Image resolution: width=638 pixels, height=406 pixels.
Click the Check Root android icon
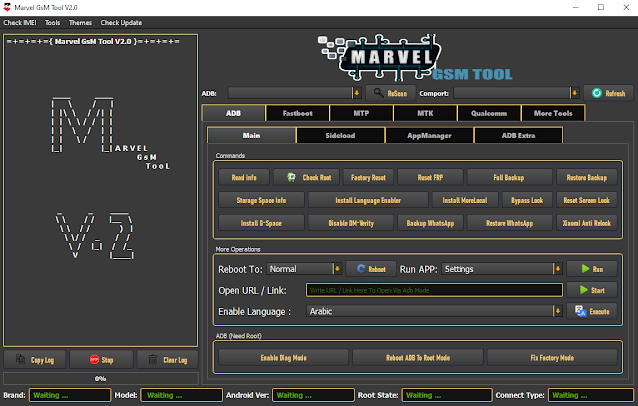[291, 177]
